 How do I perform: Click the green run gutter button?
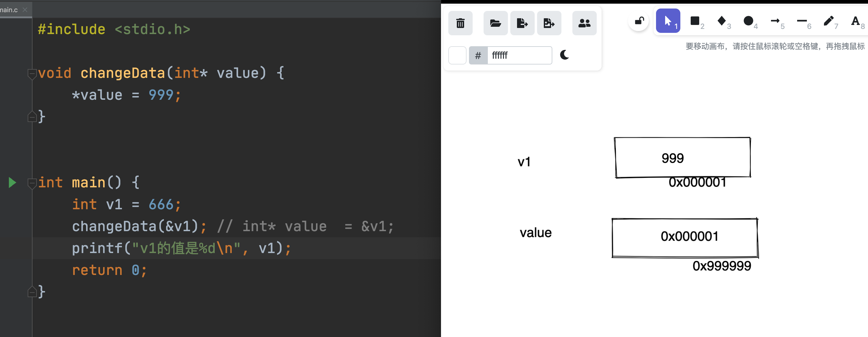coord(12,183)
